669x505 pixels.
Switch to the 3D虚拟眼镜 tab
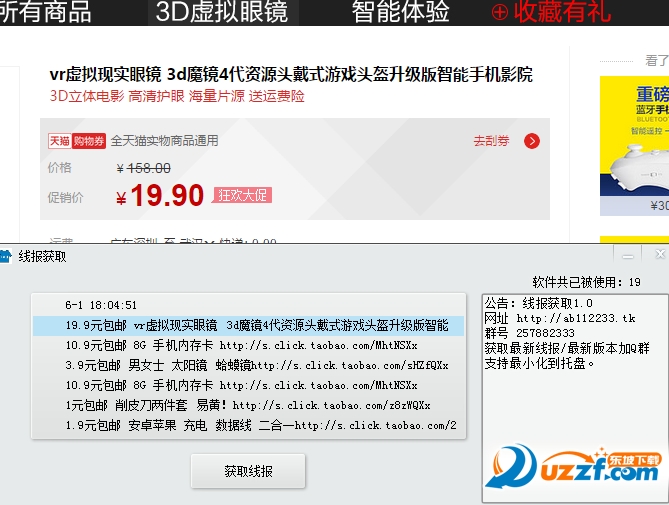click(x=222, y=12)
